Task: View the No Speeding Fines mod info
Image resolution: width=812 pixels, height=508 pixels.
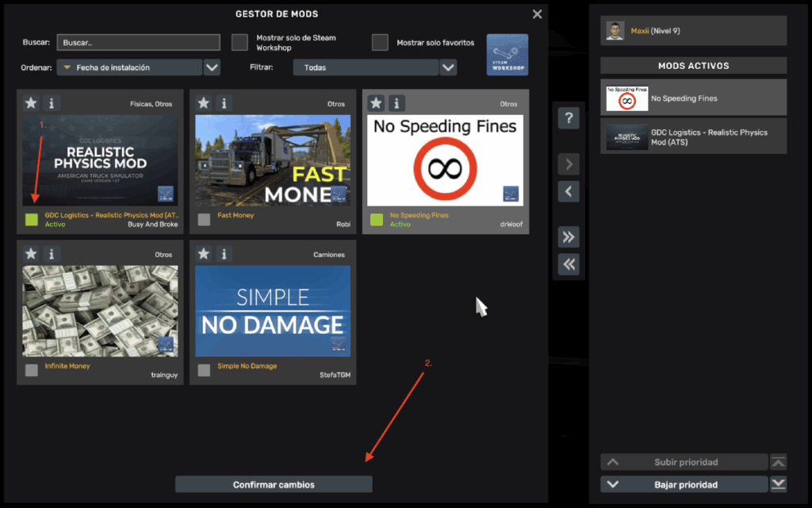Action: [395, 102]
